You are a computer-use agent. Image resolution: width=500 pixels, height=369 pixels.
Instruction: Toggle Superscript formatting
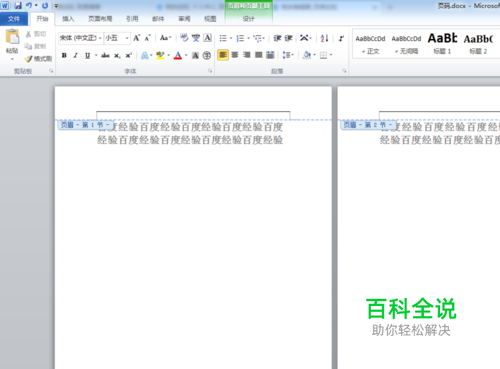129,55
